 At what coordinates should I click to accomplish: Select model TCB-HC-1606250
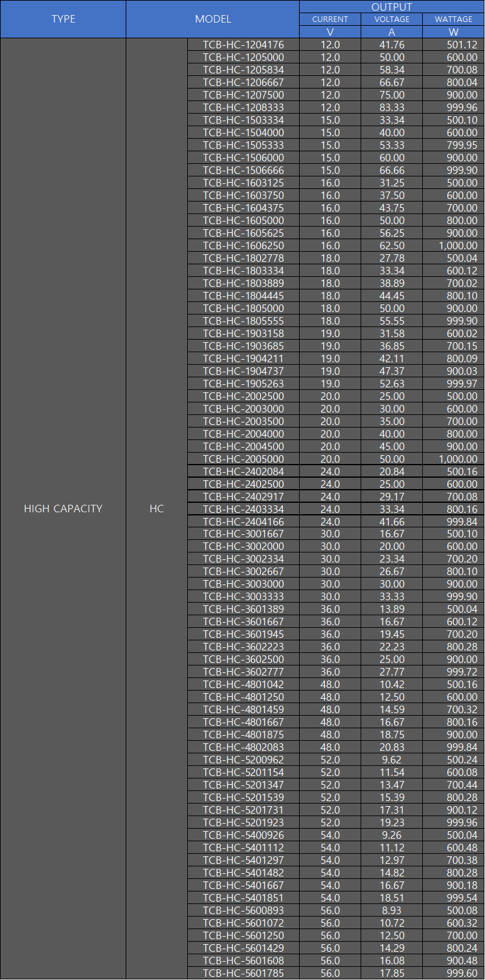tap(243, 245)
